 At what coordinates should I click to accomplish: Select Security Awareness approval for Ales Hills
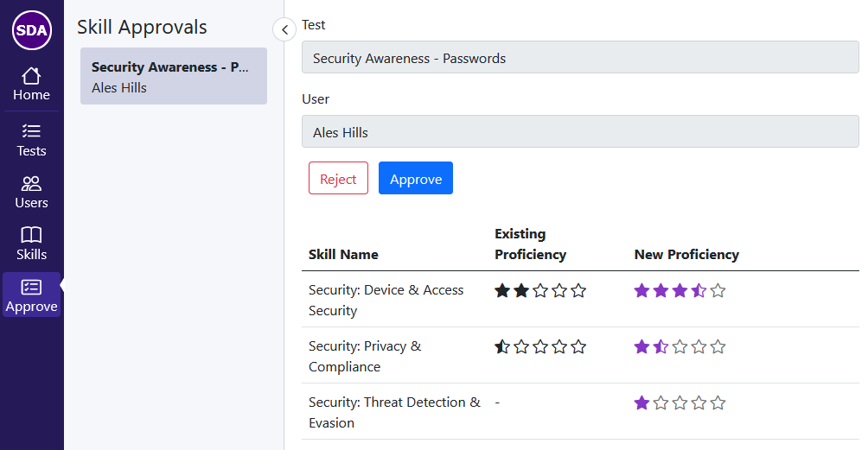point(174,76)
